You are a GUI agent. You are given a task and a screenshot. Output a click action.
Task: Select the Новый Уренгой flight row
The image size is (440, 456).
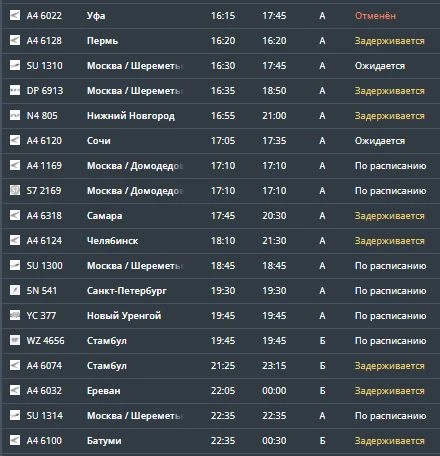point(220,316)
